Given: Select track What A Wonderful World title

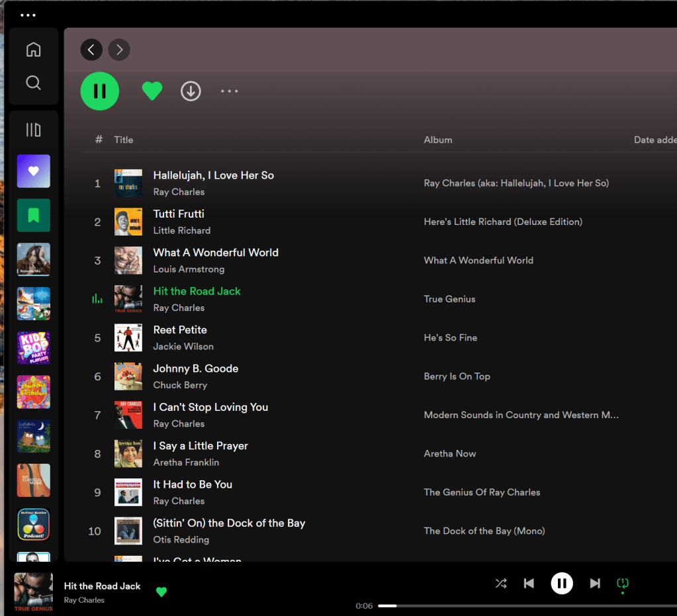Looking at the screenshot, I should click(216, 253).
